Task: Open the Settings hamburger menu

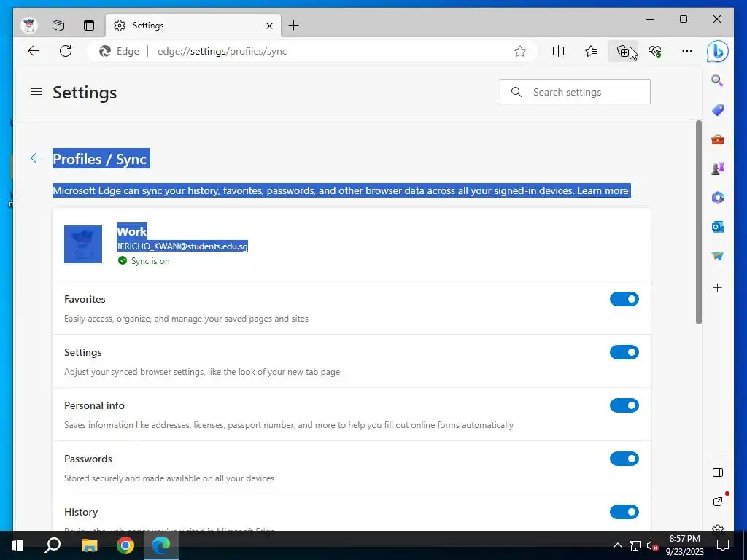Action: tap(36, 91)
